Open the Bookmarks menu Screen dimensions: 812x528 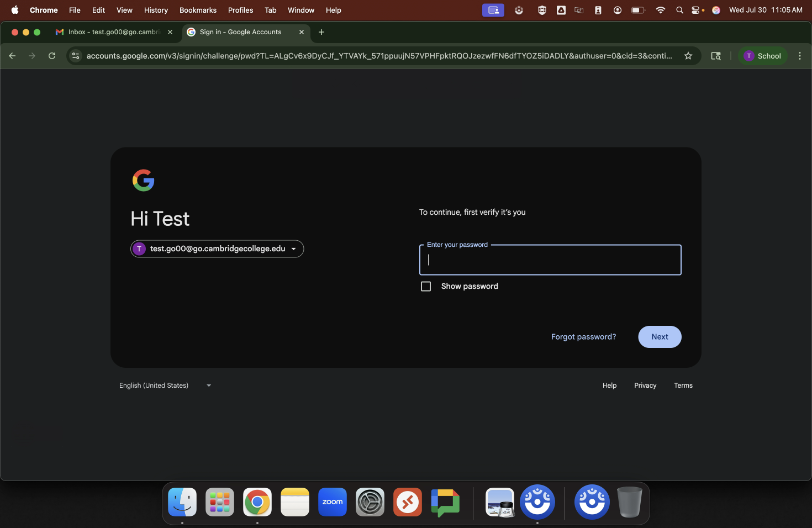click(198, 10)
